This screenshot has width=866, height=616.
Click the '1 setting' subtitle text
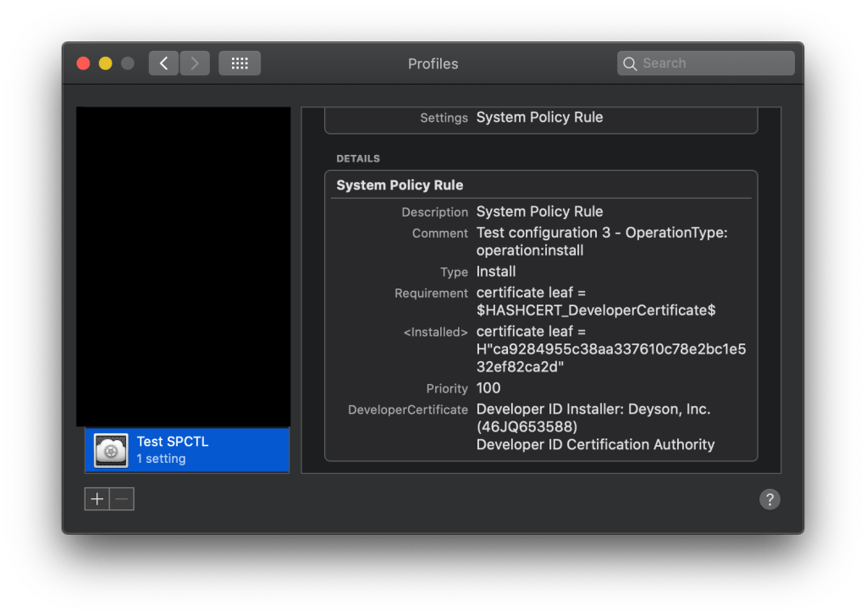click(161, 459)
